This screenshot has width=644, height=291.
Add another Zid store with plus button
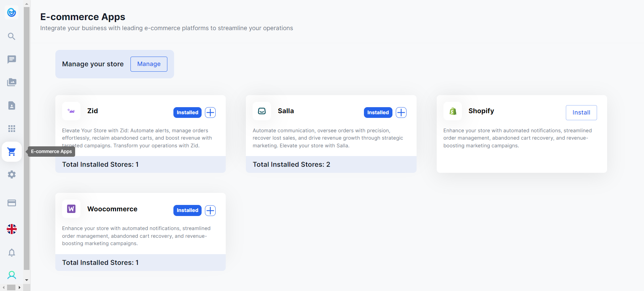(210, 113)
